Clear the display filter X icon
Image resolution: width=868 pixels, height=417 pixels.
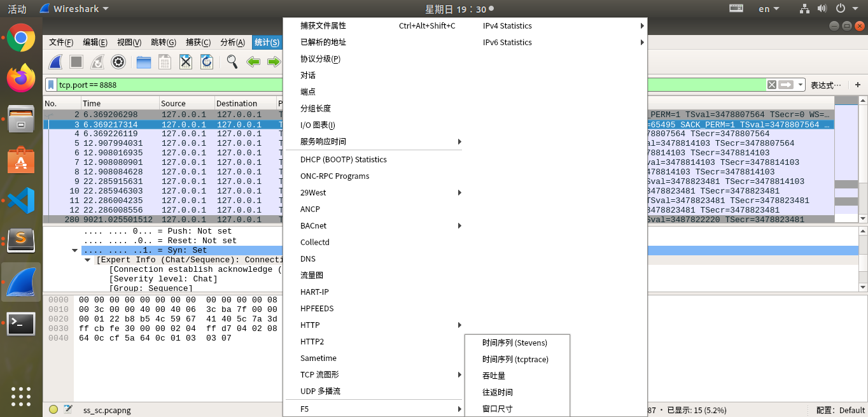[x=771, y=85]
